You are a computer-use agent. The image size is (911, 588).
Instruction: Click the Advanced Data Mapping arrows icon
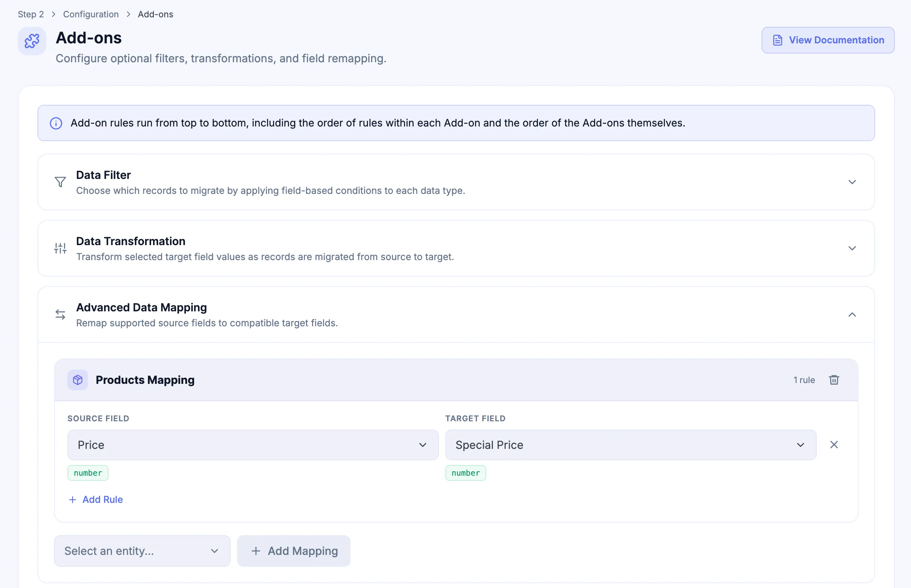point(60,314)
